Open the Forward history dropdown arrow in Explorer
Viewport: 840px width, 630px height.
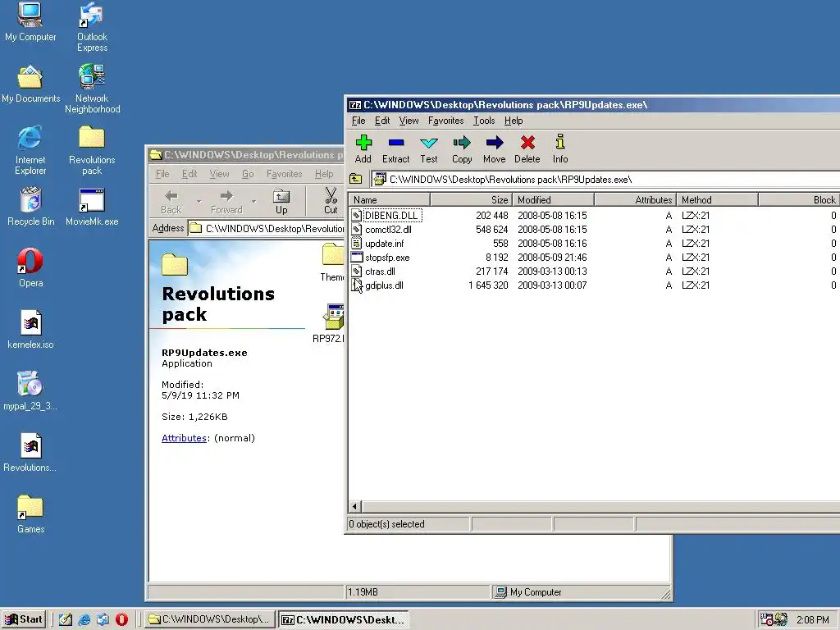pyautogui.click(x=254, y=202)
